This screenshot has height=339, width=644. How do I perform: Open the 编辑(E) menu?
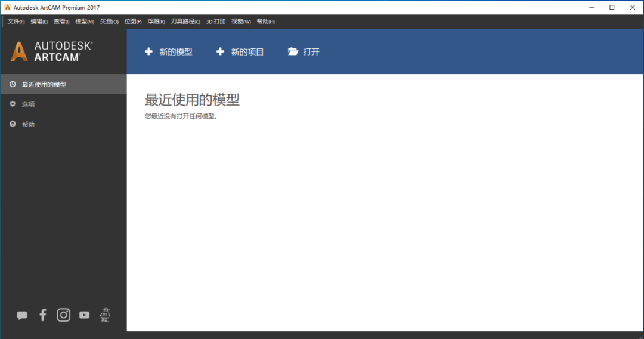[x=39, y=21]
